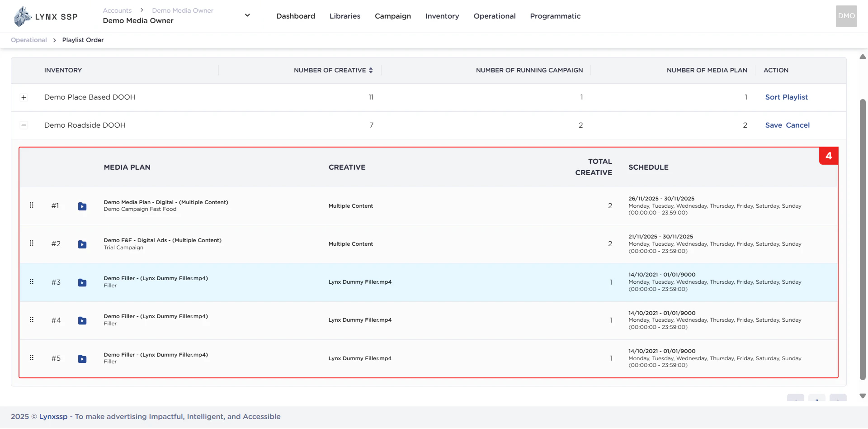The width and height of the screenshot is (868, 429).
Task: Click Demo Roadside DOOH inventory name
Action: click(x=85, y=125)
